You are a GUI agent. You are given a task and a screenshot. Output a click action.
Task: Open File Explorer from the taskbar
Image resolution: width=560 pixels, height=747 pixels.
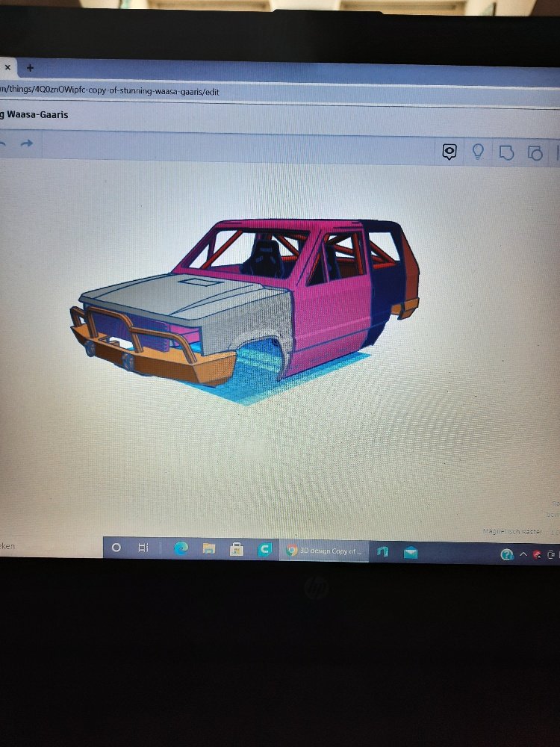(x=209, y=550)
